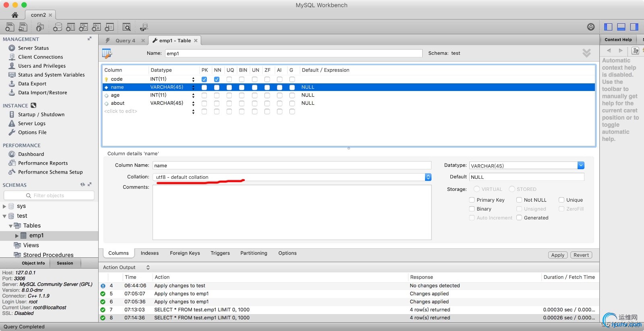Open the object inspector info icon
The height and width of the screenshot is (331, 644).
pos(40,27)
